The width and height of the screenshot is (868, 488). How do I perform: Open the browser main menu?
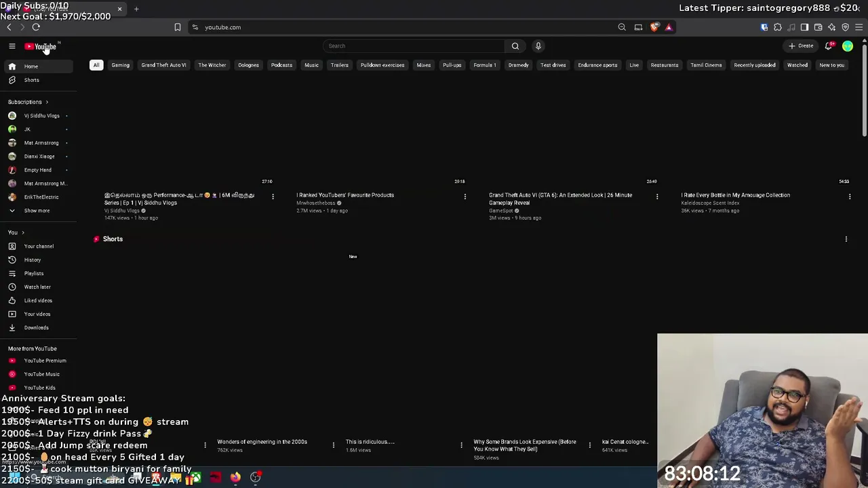point(859,27)
